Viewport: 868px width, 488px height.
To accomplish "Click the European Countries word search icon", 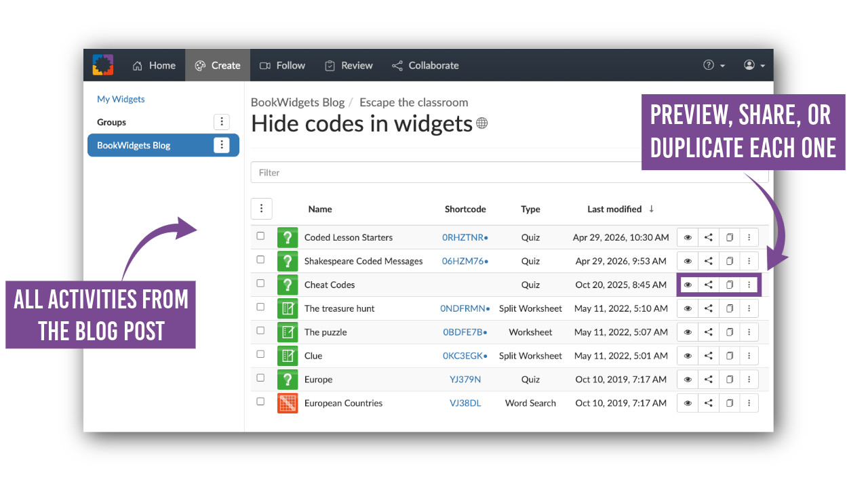I will 288,403.
